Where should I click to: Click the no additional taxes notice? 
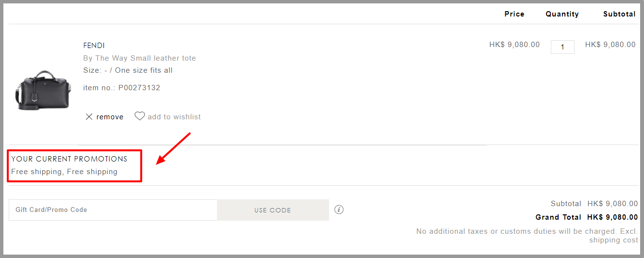pyautogui.click(x=527, y=236)
